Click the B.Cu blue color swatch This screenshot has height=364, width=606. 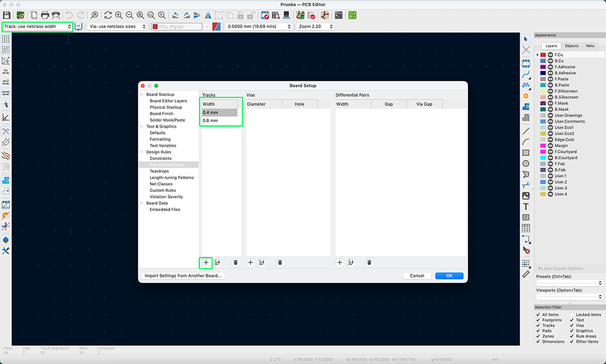tap(543, 61)
